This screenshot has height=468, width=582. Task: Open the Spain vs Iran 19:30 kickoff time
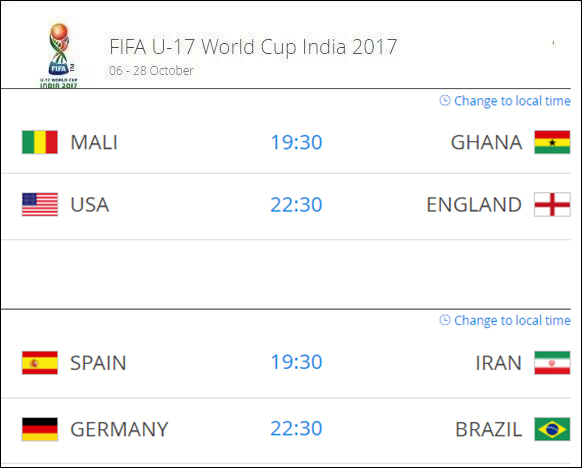[296, 362]
